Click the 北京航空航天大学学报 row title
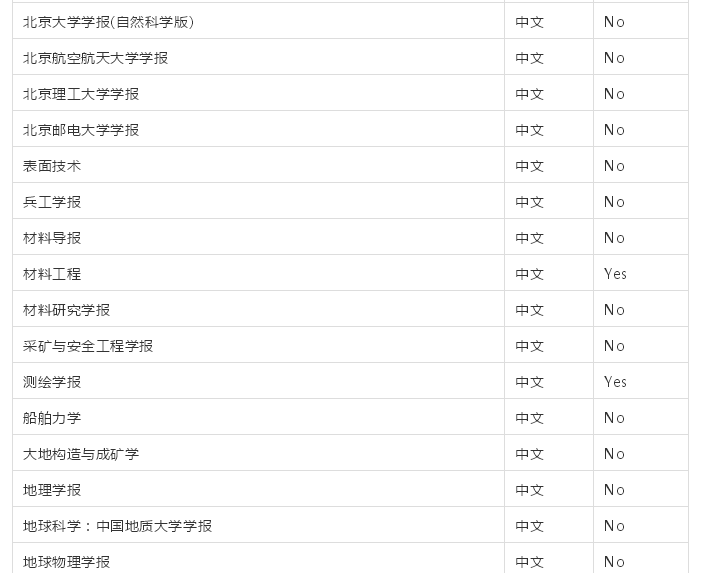The image size is (702, 573). [x=95, y=58]
